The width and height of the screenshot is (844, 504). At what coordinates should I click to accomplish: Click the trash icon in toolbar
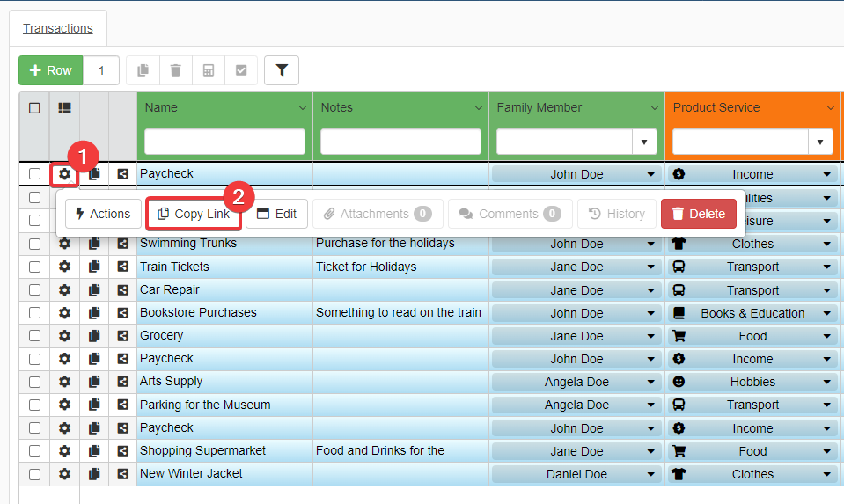pyautogui.click(x=176, y=70)
